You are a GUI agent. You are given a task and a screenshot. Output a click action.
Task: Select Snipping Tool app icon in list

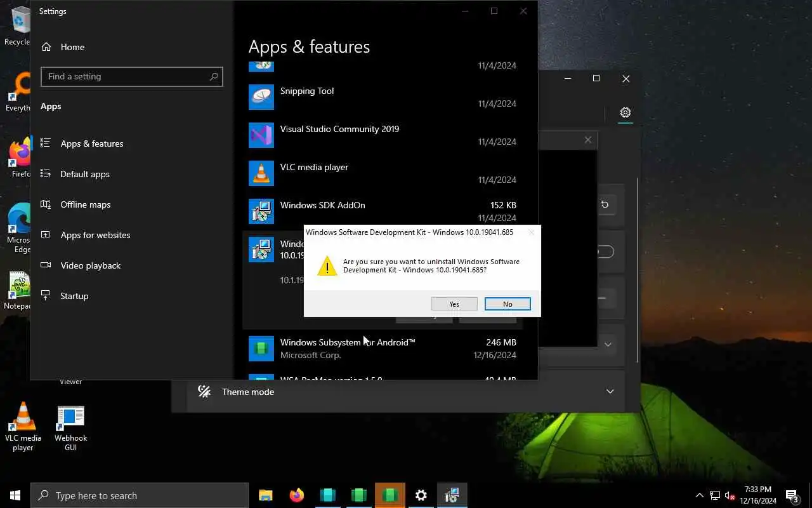click(x=261, y=97)
